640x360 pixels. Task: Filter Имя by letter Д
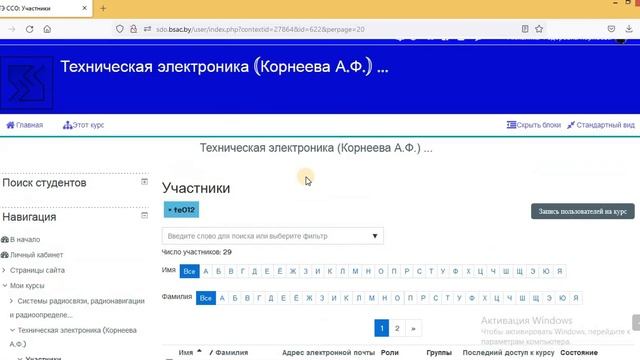pyautogui.click(x=254, y=271)
